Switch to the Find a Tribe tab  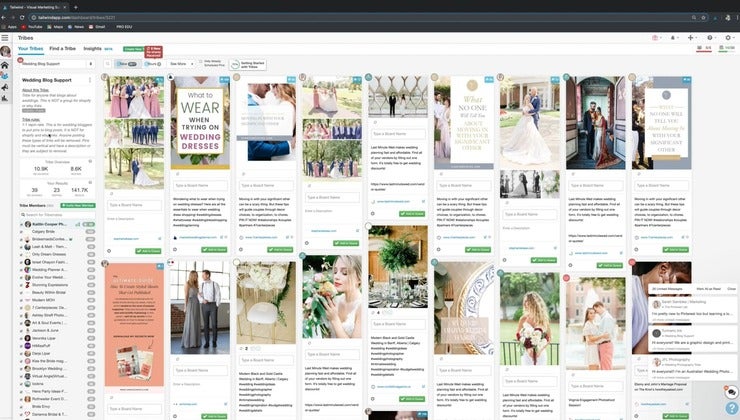pyautogui.click(x=62, y=49)
